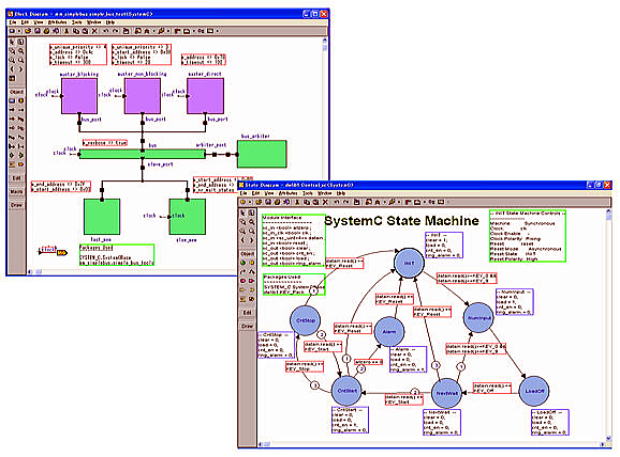This screenshot has height=457, width=620.
Task: Click Undo icon in State Diagram toolbar
Action: pos(336,202)
